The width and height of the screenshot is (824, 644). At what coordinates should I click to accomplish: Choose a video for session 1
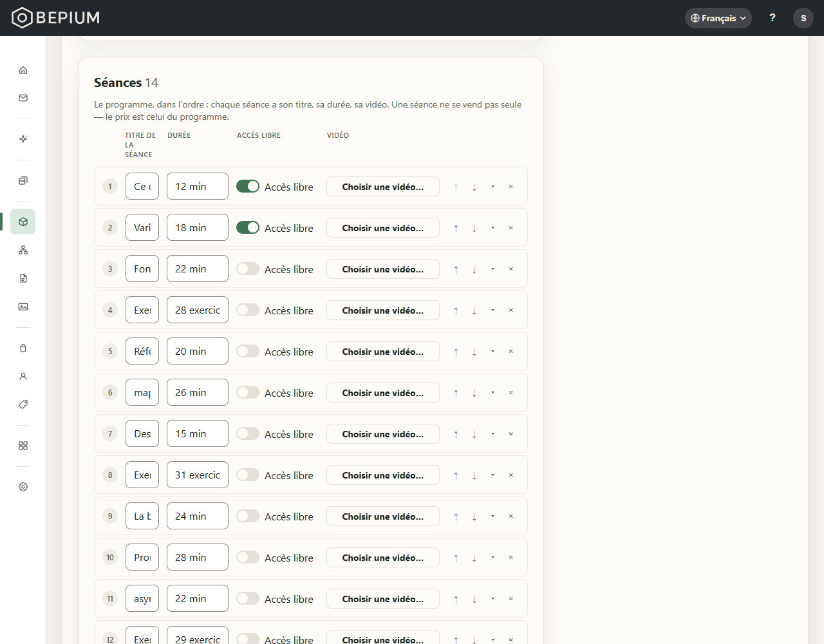pyautogui.click(x=383, y=187)
